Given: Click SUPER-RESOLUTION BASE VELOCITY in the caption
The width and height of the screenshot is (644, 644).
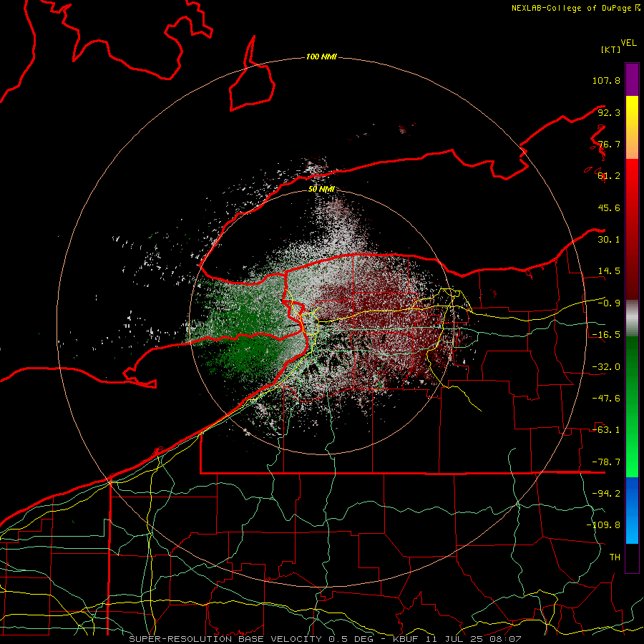Looking at the screenshot, I should coord(225,639).
